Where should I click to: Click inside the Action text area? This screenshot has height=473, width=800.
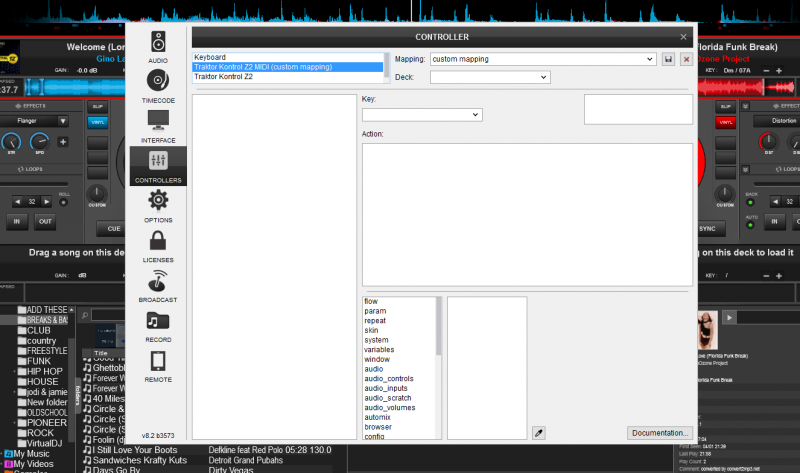[x=527, y=215]
